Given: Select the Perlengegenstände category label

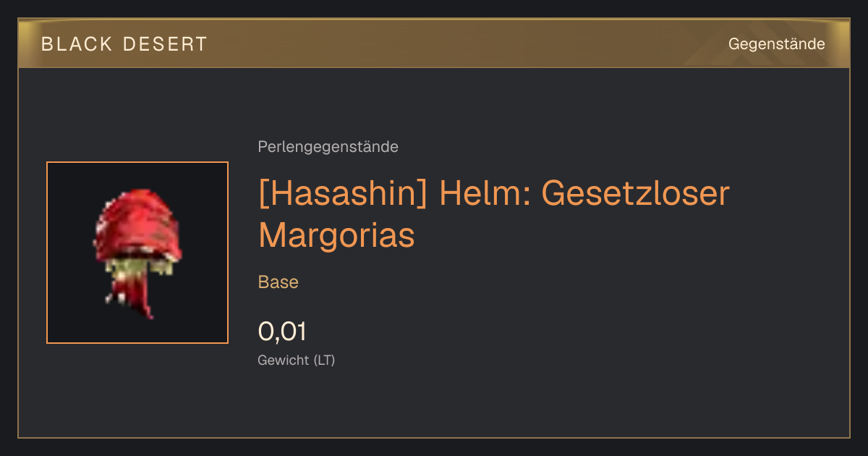Looking at the screenshot, I should point(328,147).
